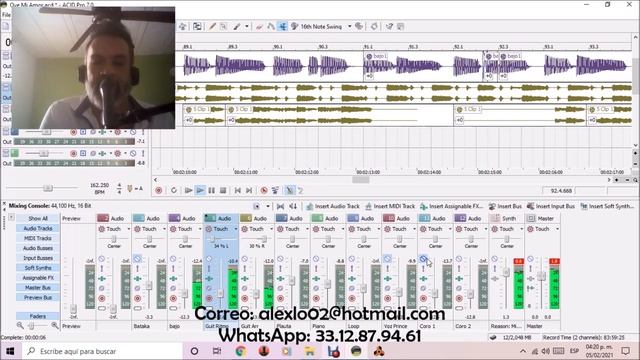Screen dimensions: 640x360
Task: Open track FX on Coro 2 strip
Action: [x=459, y=279]
